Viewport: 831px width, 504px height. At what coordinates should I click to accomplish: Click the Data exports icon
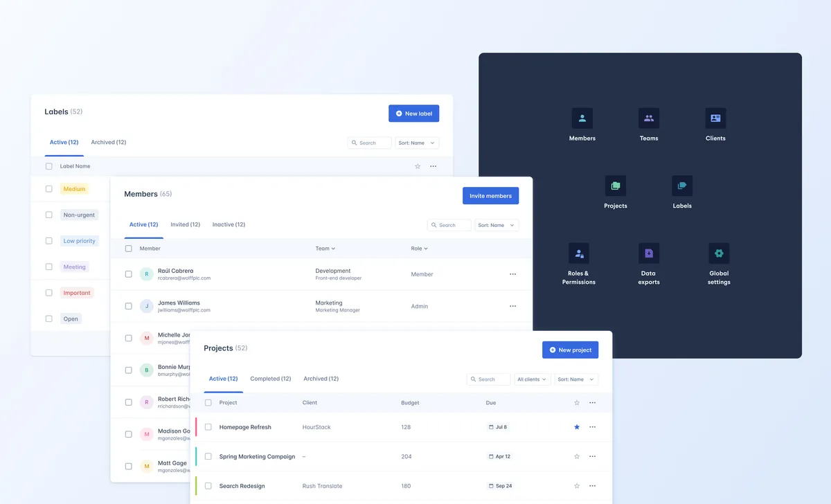pyautogui.click(x=648, y=253)
